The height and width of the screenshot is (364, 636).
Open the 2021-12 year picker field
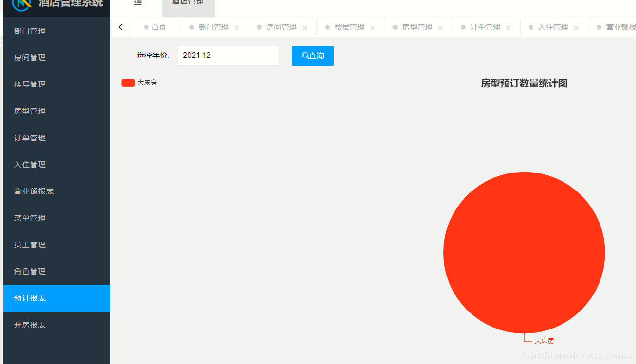(x=228, y=55)
